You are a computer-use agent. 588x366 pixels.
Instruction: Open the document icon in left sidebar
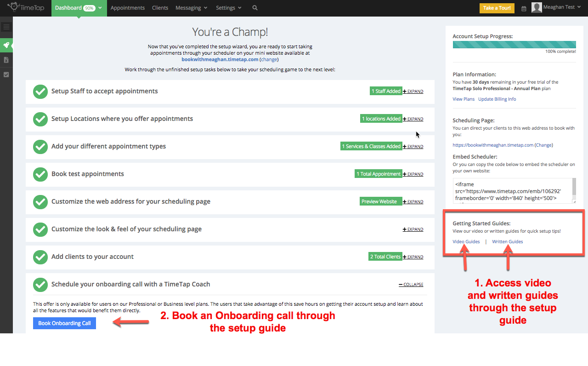pos(6,60)
